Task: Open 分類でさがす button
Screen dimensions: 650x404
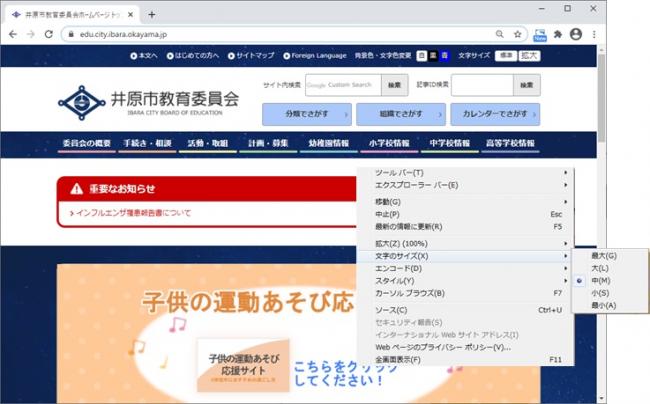Action: coord(307,114)
